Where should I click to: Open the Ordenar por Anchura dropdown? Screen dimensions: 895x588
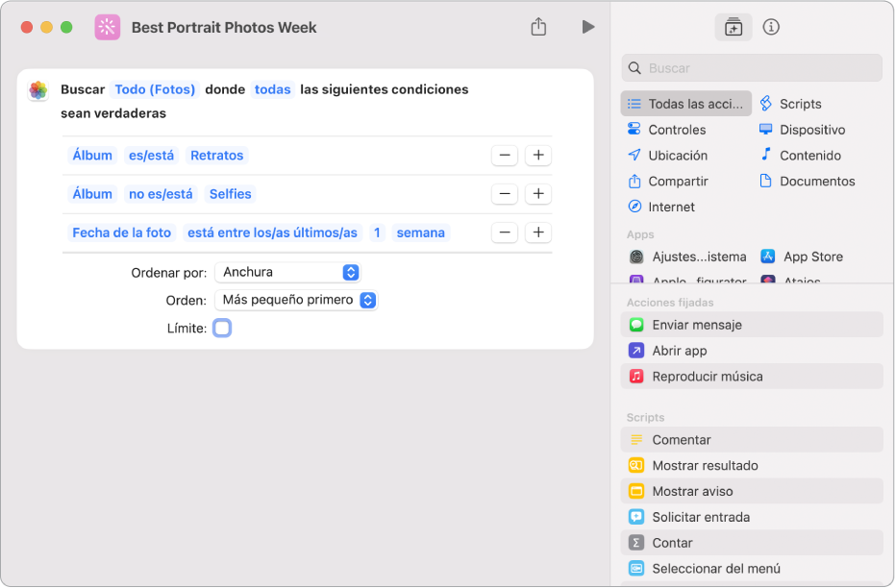click(287, 272)
